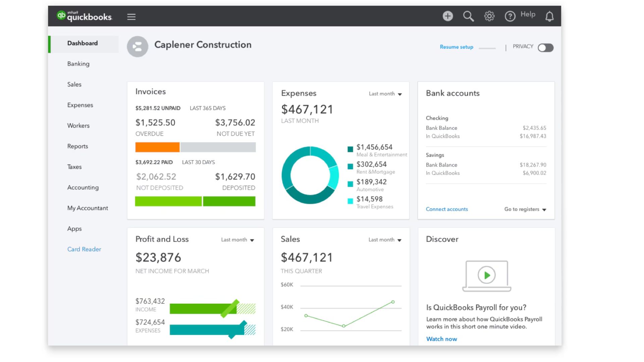Open Workers in the sidebar
Screen dimensions: 644x362
point(78,126)
